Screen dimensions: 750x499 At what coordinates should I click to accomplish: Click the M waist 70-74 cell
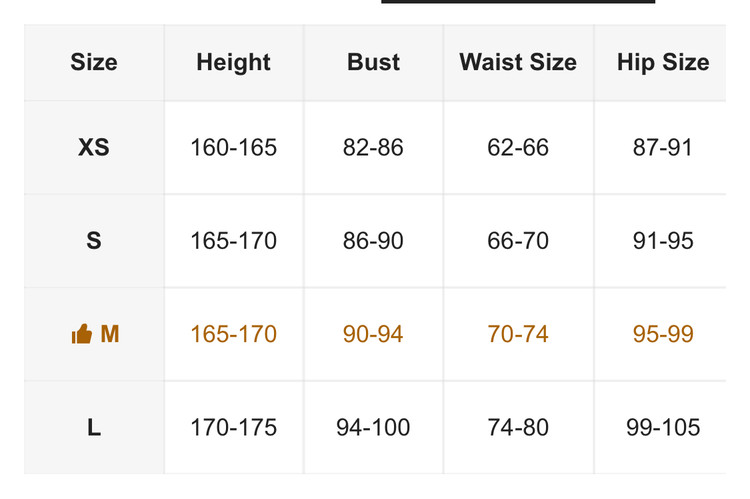tap(518, 334)
